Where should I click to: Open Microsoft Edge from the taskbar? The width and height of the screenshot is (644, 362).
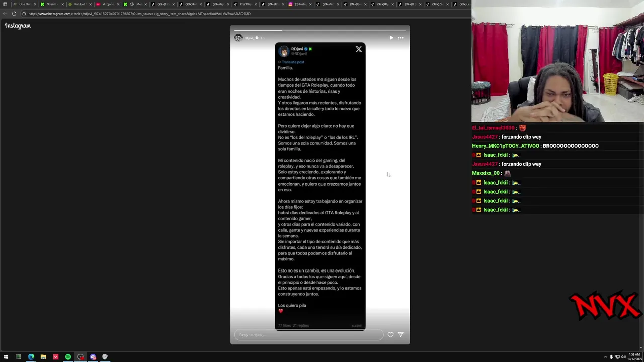pyautogui.click(x=31, y=357)
